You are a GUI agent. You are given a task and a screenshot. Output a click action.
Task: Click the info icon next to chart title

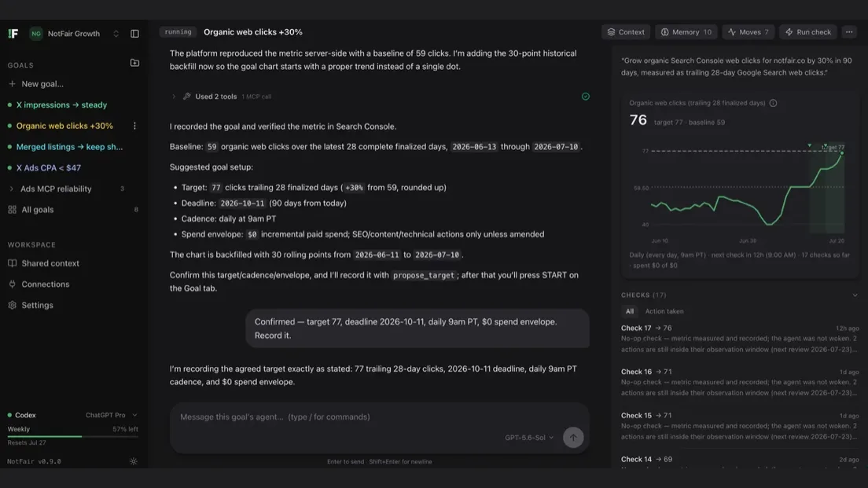pyautogui.click(x=774, y=103)
